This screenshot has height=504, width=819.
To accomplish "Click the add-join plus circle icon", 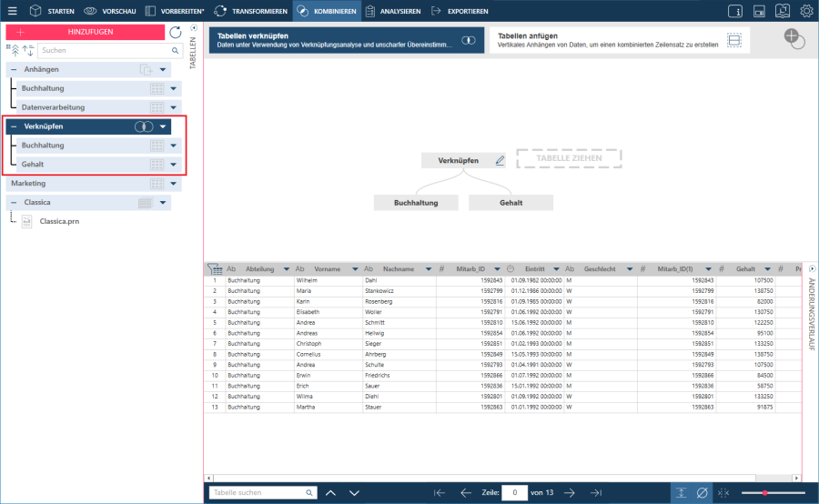I will (x=794, y=38).
